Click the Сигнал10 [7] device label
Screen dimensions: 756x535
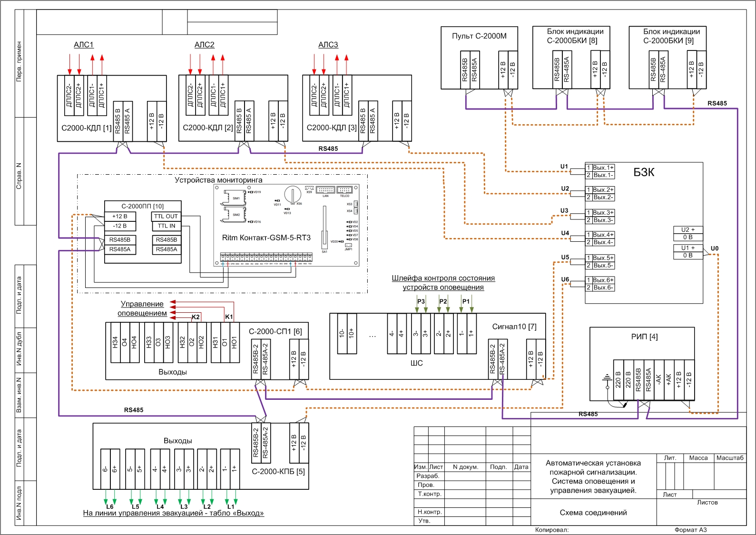(x=514, y=327)
